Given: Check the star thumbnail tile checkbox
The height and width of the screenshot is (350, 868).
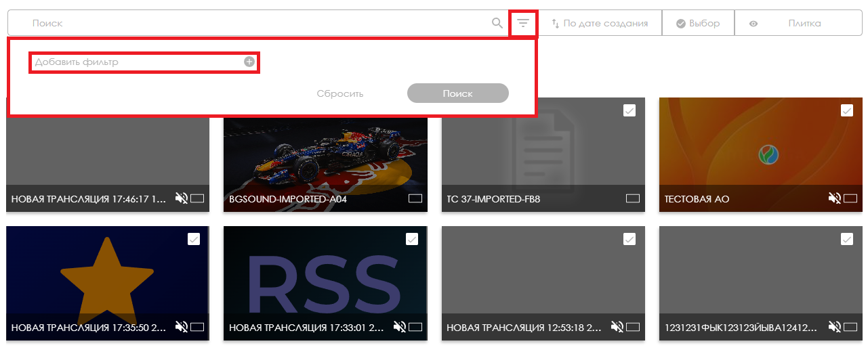Looking at the screenshot, I should tap(194, 238).
